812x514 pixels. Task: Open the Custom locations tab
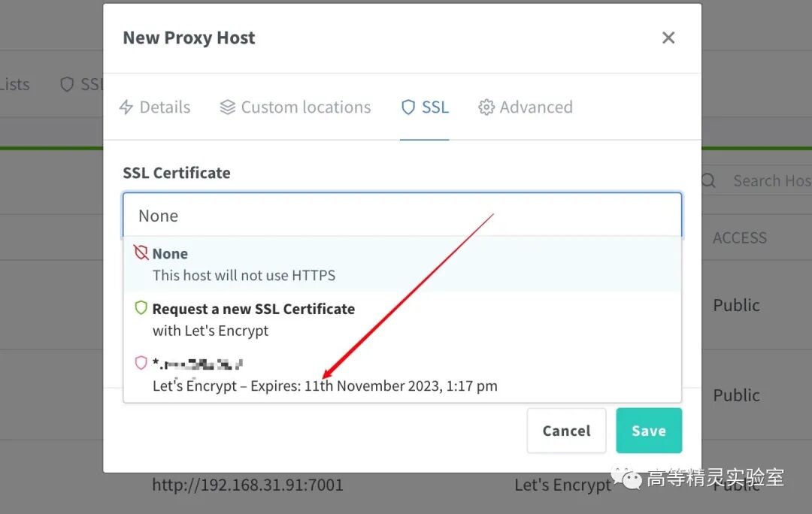coord(295,107)
